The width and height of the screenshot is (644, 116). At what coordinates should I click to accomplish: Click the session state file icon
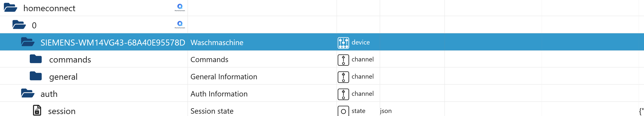pyautogui.click(x=37, y=110)
